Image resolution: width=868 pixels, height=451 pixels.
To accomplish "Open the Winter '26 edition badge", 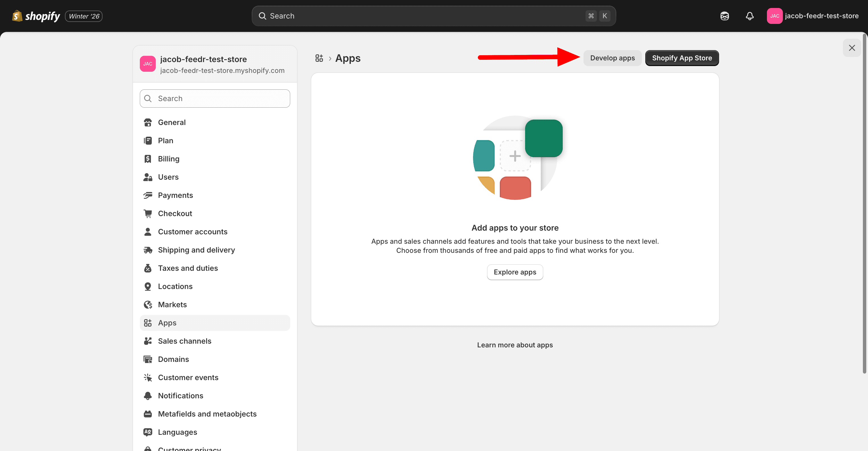I will pos(83,16).
